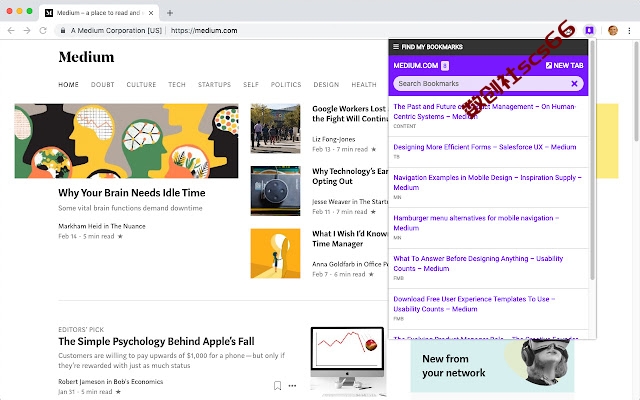
Task: Click the Medium logo
Action: pos(86,57)
